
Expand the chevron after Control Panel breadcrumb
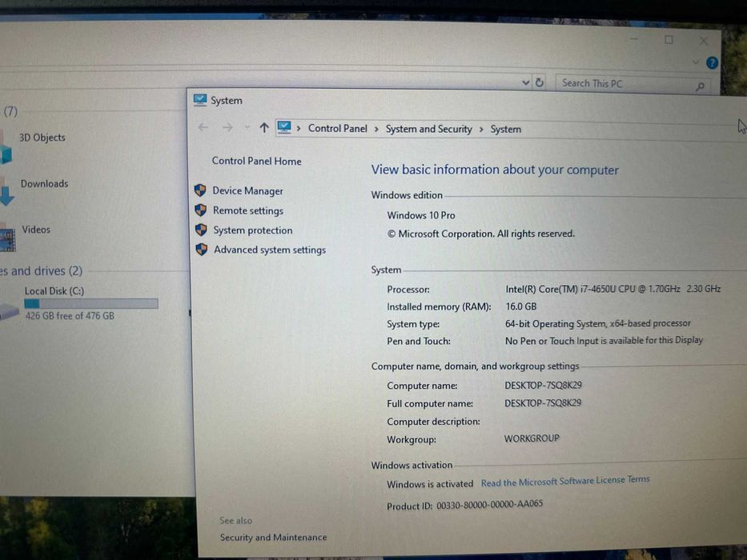[376, 129]
